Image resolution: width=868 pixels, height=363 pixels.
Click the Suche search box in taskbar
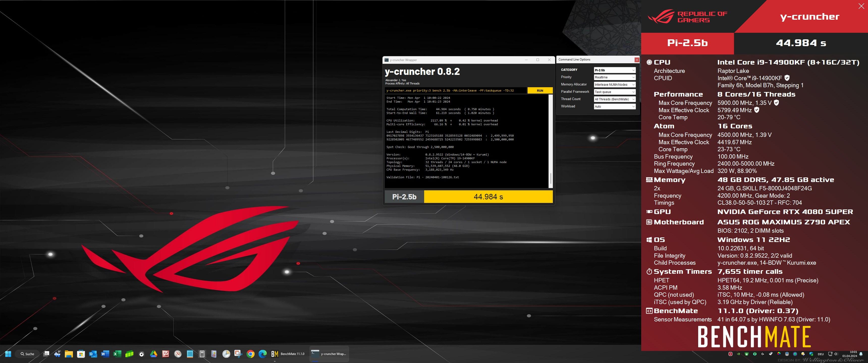coord(28,354)
